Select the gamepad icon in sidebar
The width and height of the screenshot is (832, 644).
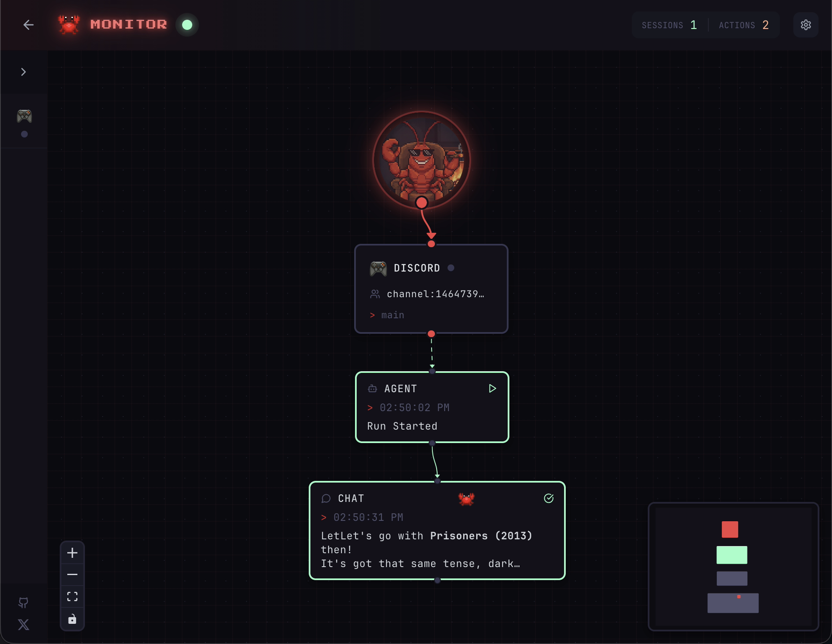[x=24, y=116]
